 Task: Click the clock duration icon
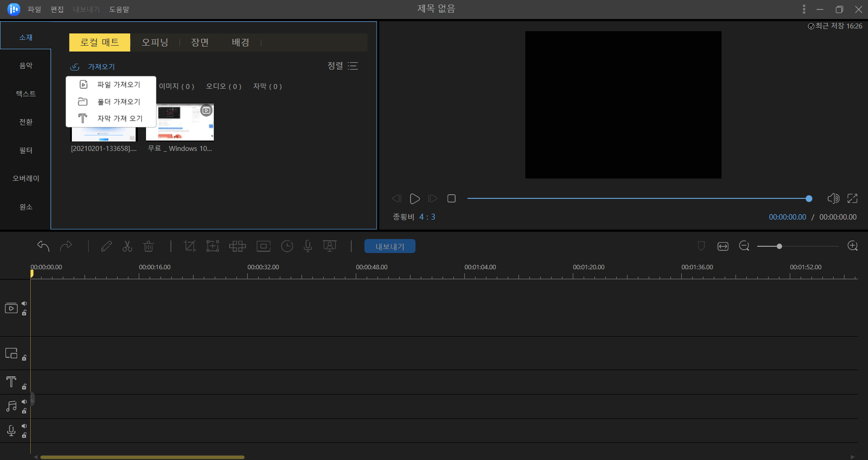287,246
